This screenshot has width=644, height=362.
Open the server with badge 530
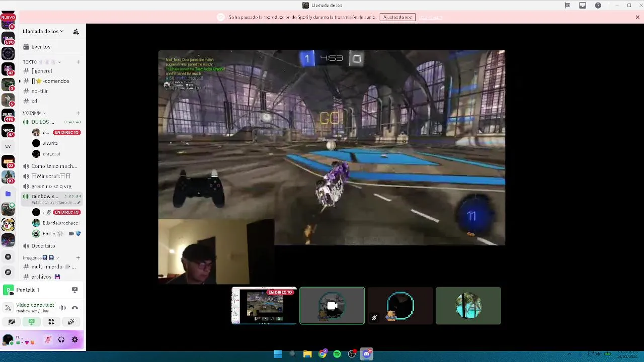[x=8, y=38]
